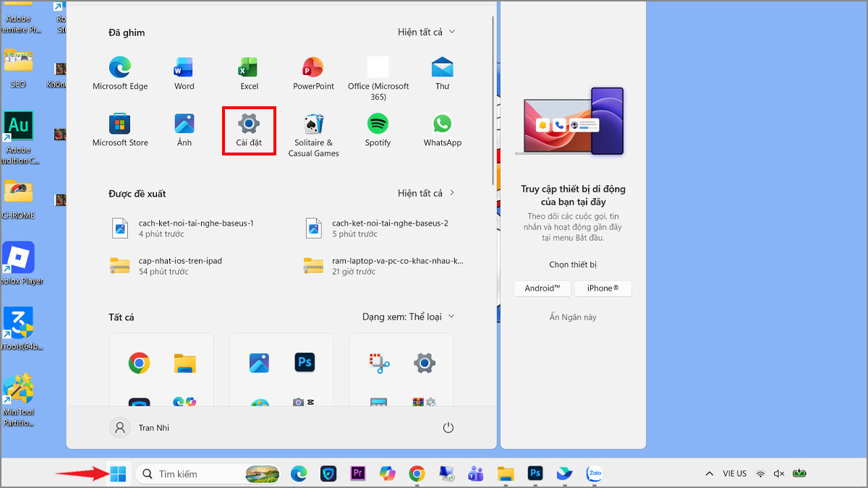Show hidden icons in the system tray
Screen dimensions: 868x488
pos(708,474)
